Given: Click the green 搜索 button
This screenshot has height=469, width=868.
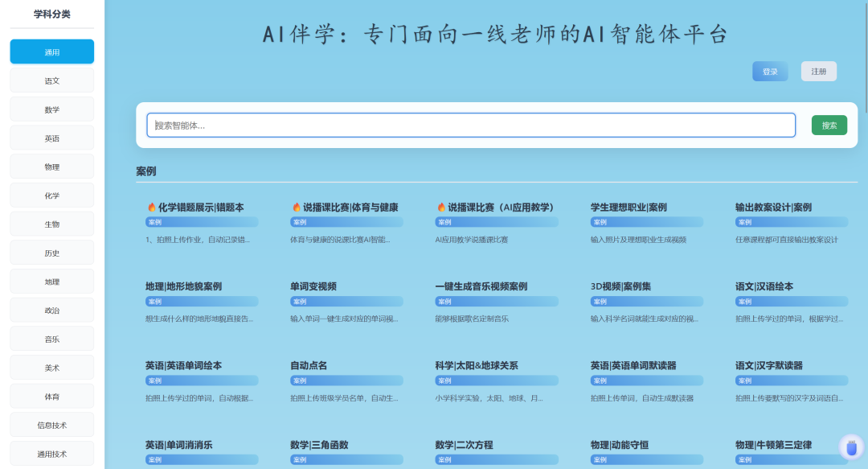Looking at the screenshot, I should pos(829,125).
